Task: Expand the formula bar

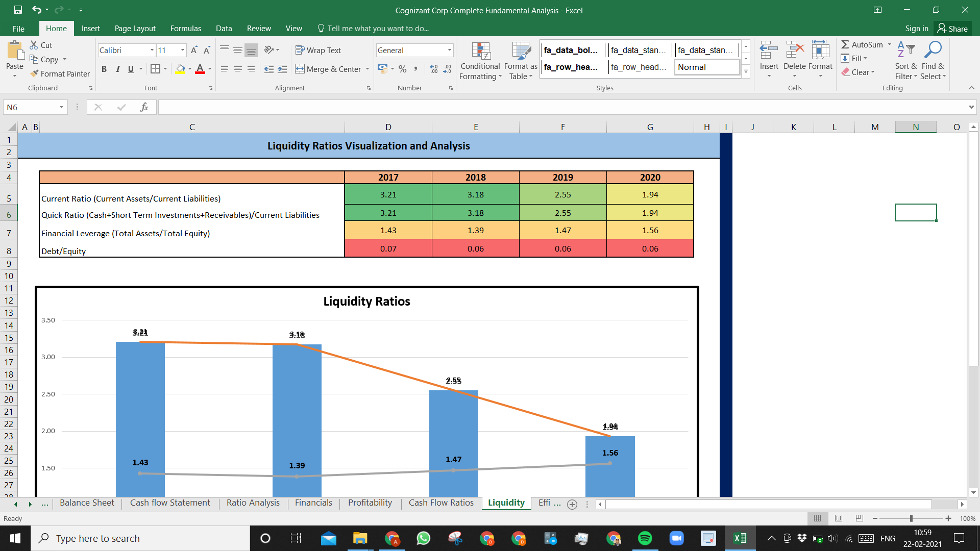Action: (971, 107)
